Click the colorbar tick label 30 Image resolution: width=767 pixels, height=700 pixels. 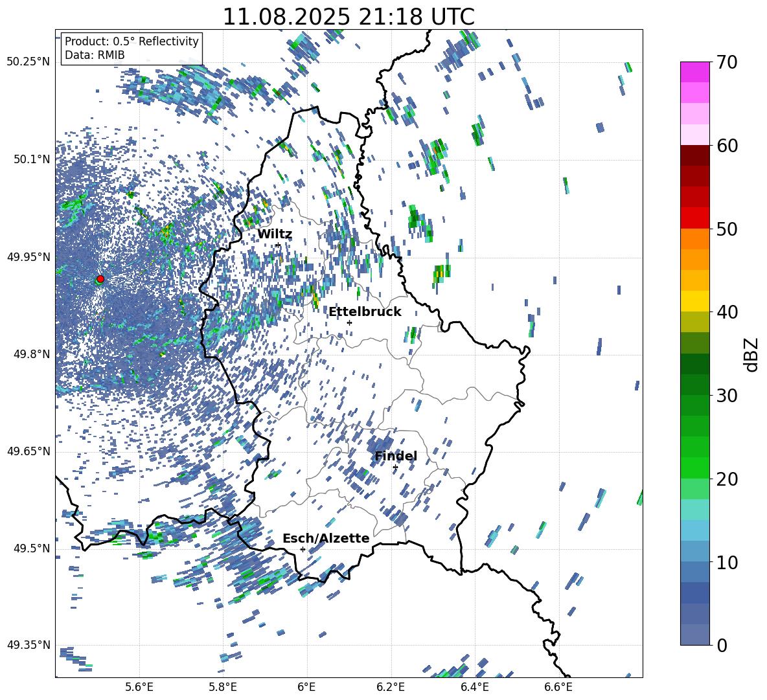tap(727, 396)
